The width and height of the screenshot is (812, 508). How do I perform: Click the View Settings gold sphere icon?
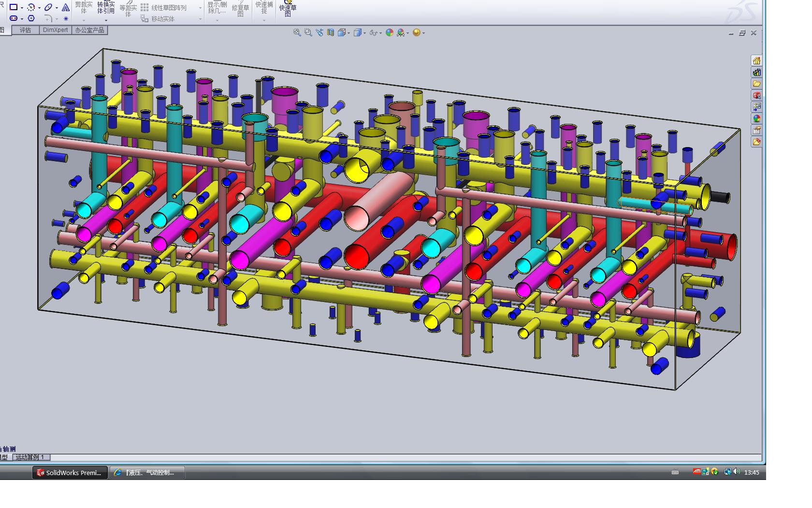(416, 32)
